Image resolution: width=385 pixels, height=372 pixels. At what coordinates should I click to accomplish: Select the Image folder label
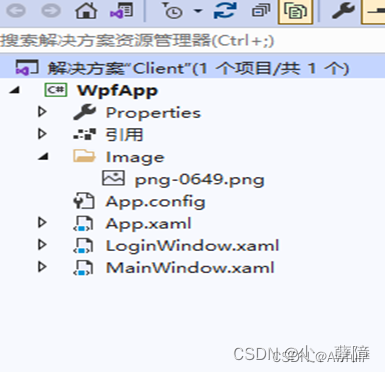[x=135, y=157]
